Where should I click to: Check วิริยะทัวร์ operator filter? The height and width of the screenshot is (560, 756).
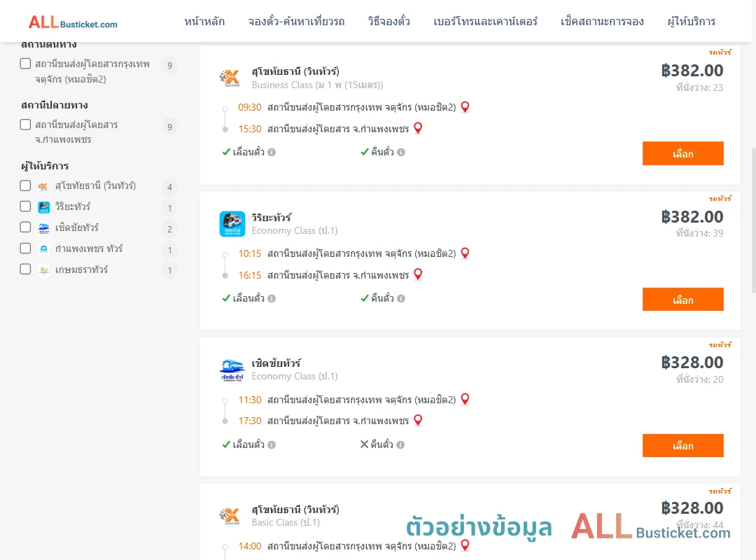coord(26,206)
